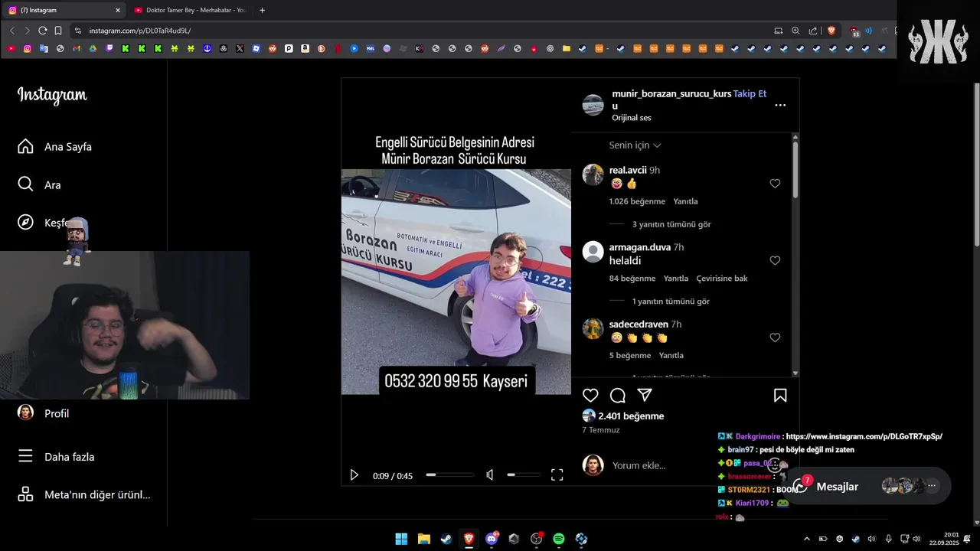The image size is (980, 551).
Task: Open Windows Start menu
Action: (401, 539)
